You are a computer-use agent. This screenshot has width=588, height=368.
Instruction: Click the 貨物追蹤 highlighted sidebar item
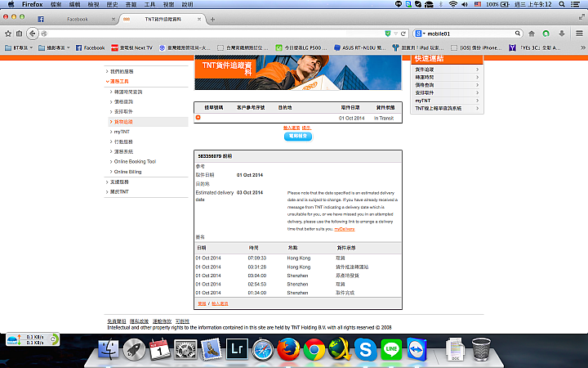[x=148, y=122]
